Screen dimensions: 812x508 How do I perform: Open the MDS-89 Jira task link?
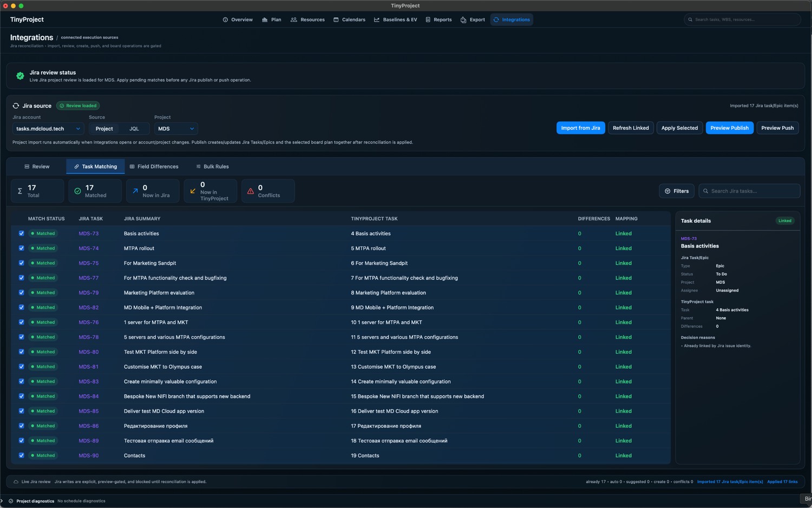coord(88,441)
